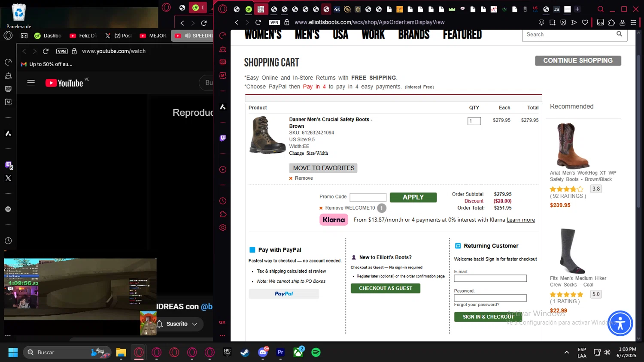
Task: Open Twitch panel in front Opera sidebar
Action: (x=223, y=138)
